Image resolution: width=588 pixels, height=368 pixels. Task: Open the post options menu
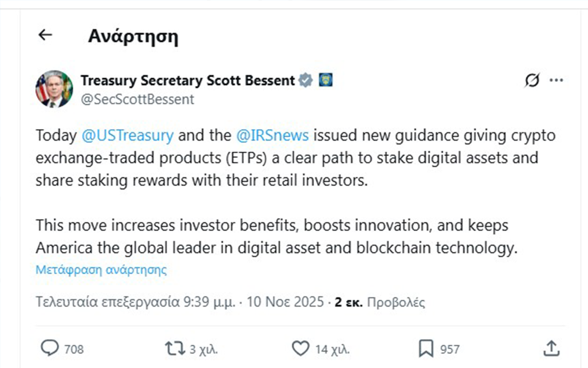click(x=556, y=80)
